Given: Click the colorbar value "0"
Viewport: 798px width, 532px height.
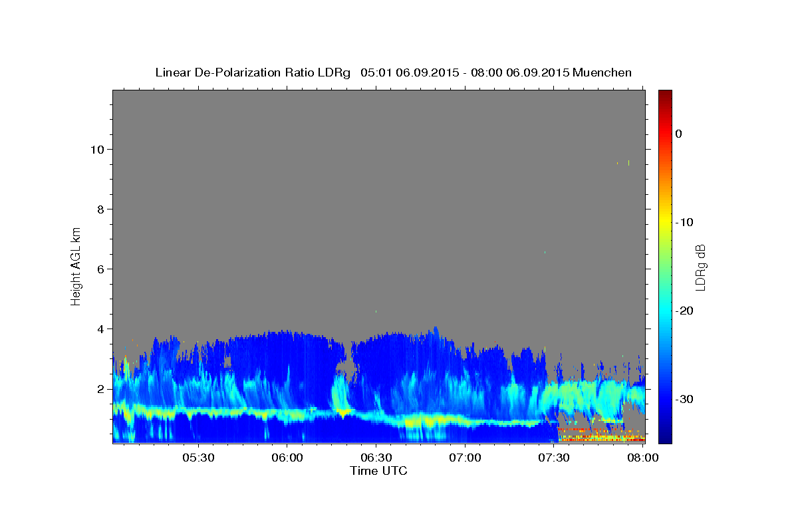Looking at the screenshot, I should [x=678, y=134].
